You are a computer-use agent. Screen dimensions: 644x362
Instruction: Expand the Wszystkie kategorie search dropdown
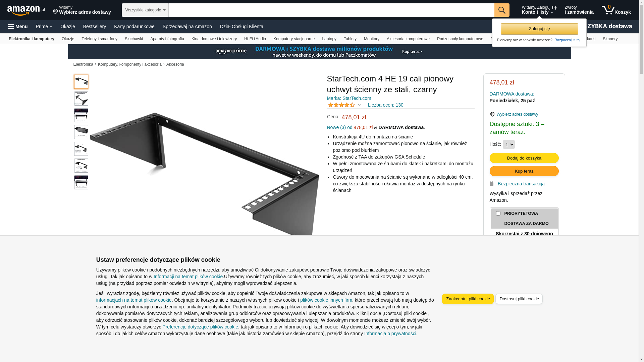145,10
